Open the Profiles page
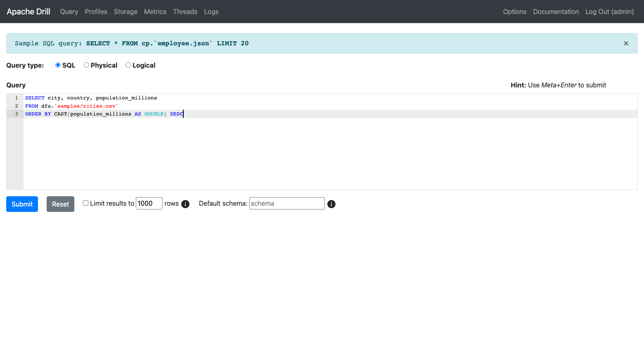644x362 pixels. pyautogui.click(x=96, y=12)
